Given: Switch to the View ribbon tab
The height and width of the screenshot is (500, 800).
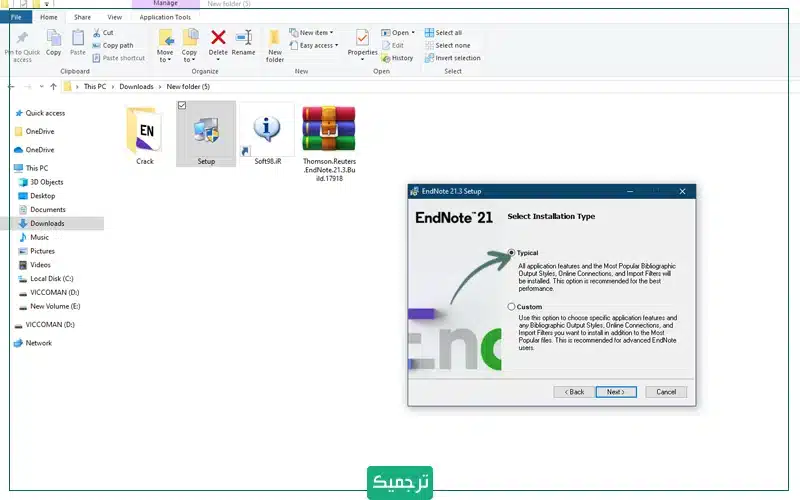Looking at the screenshot, I should click(115, 17).
